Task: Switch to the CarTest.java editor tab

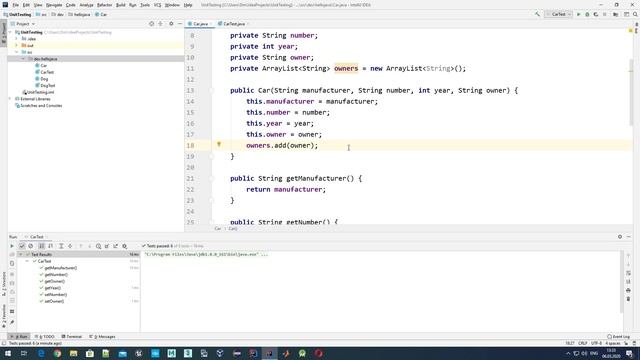Action: (233, 24)
